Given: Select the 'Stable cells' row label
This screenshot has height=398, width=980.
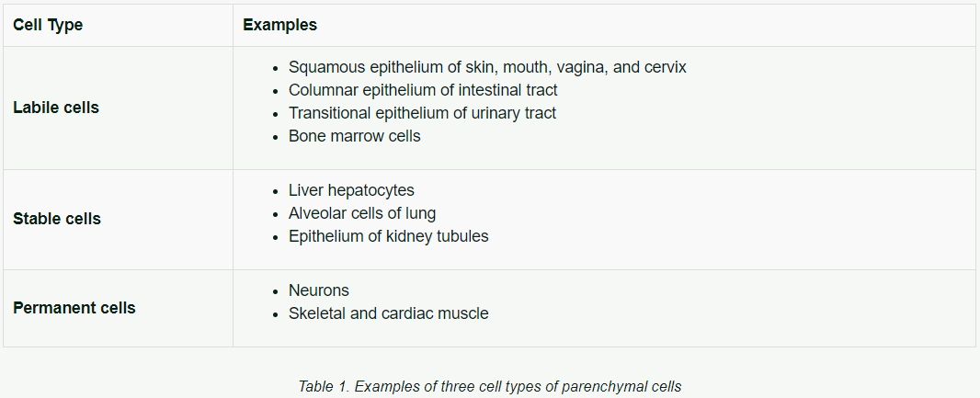Looking at the screenshot, I should (57, 219).
